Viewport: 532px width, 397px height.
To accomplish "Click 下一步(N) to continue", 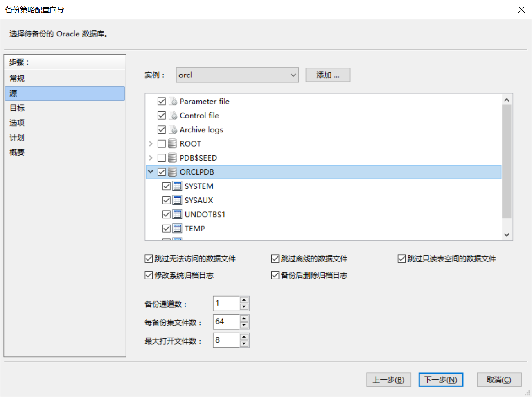I will click(440, 380).
